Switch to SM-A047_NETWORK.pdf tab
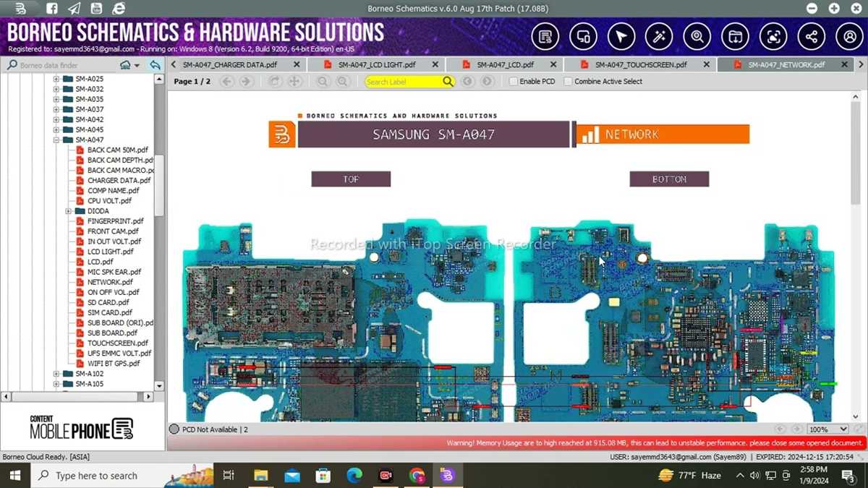Screen dimensions: 868x488 tap(786, 64)
